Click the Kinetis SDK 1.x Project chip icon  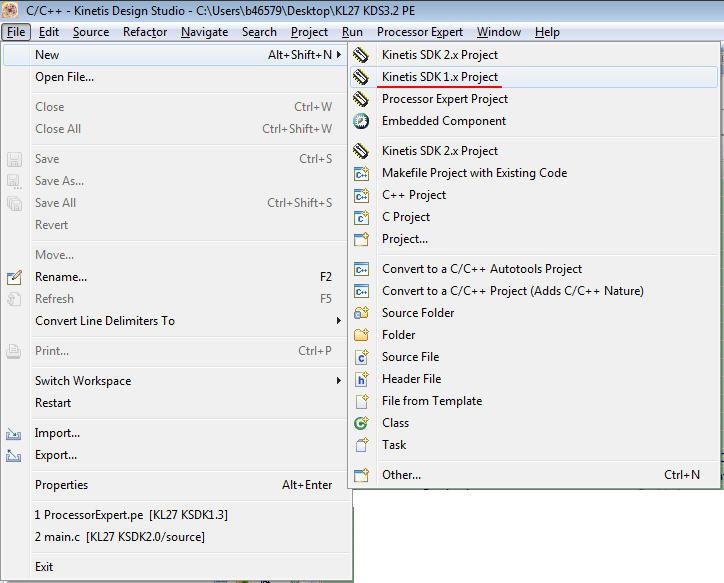pyautogui.click(x=361, y=77)
